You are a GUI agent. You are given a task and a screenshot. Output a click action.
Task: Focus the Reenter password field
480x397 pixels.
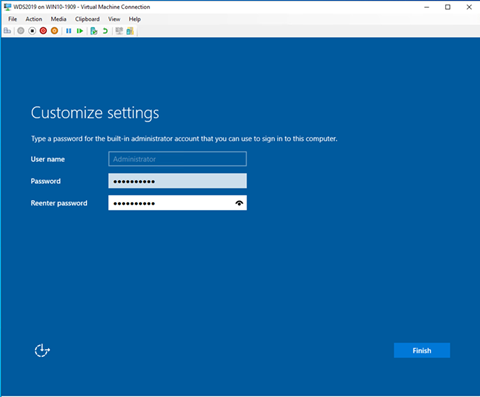[x=177, y=203]
